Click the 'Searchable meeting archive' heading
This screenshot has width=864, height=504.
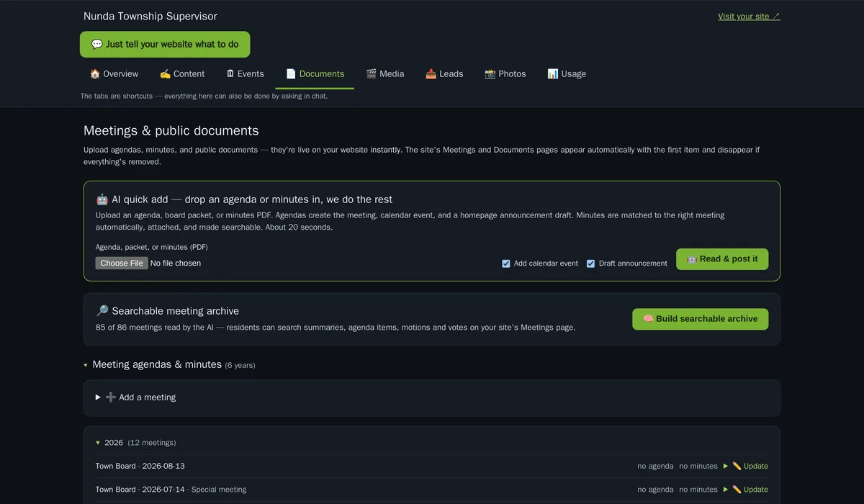pos(167,311)
